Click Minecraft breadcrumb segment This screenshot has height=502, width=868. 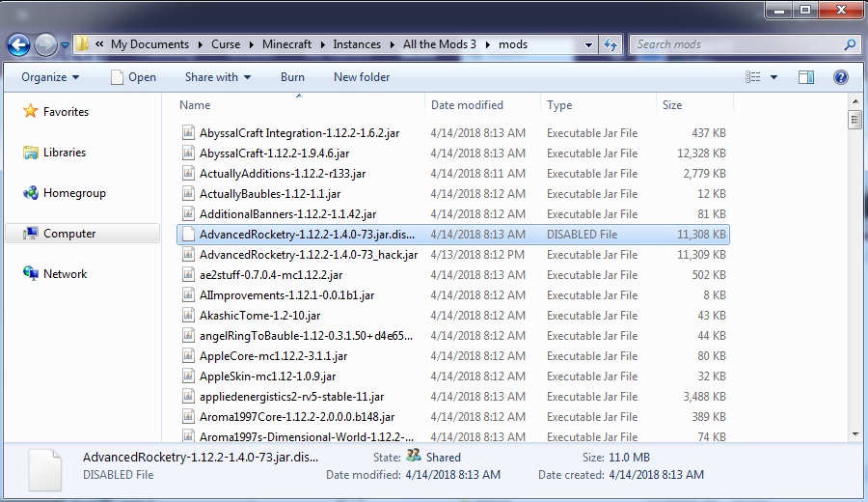286,44
